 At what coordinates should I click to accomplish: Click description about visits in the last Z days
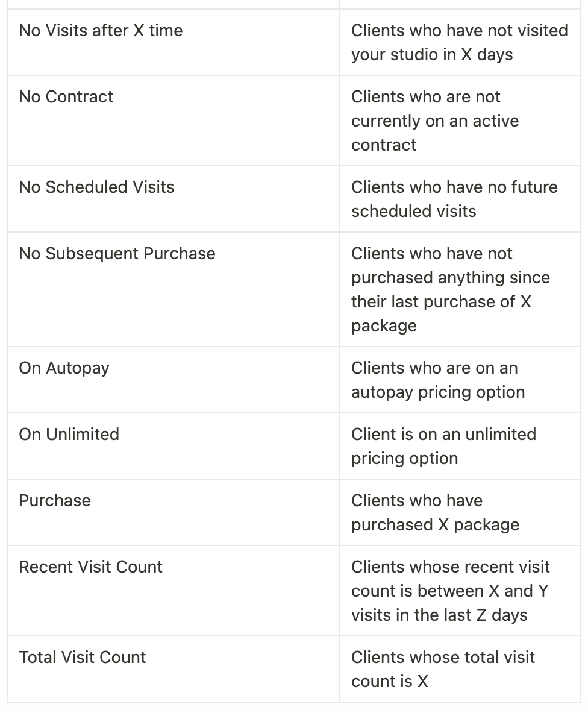pos(451,591)
